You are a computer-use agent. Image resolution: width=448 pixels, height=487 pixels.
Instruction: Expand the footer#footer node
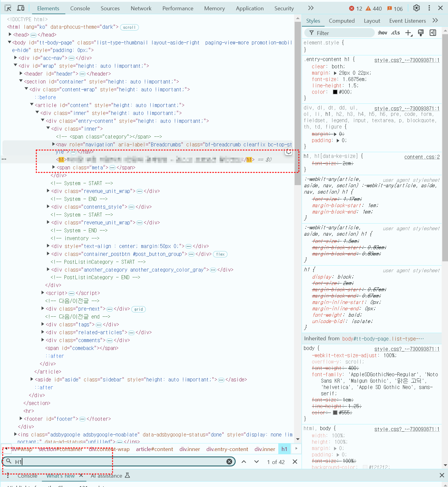point(21,419)
